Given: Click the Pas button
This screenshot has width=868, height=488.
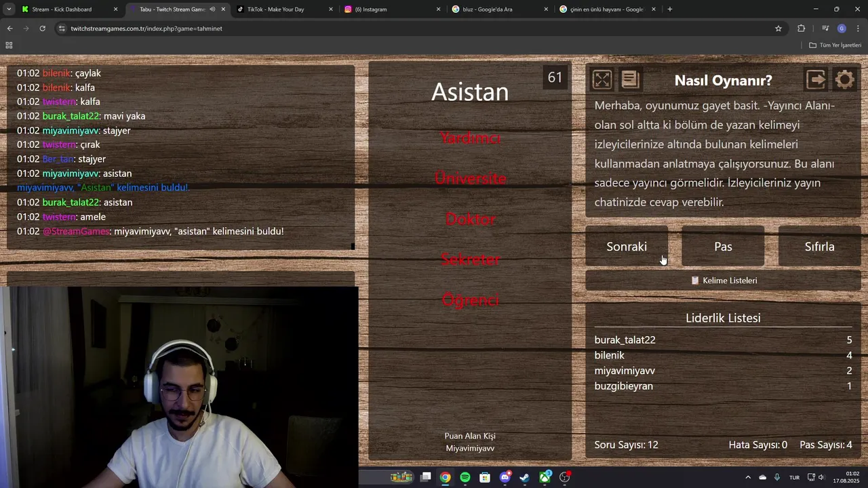Looking at the screenshot, I should (x=723, y=247).
